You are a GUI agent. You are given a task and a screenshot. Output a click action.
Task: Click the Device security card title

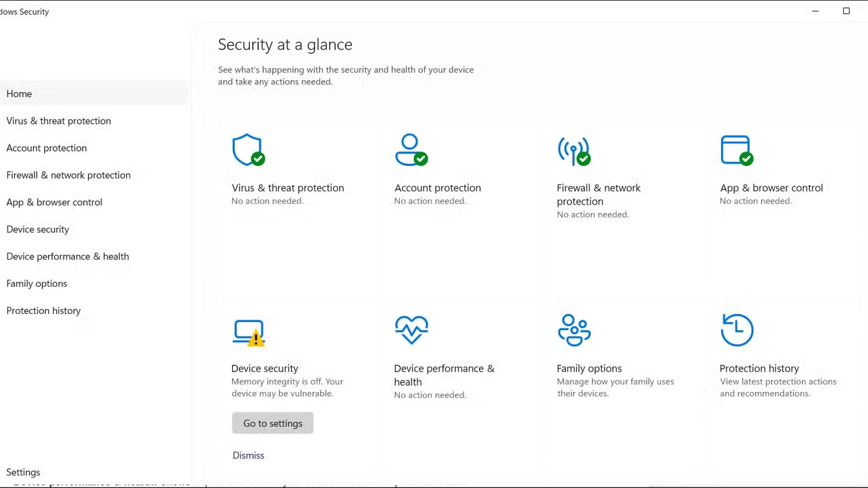coord(264,368)
